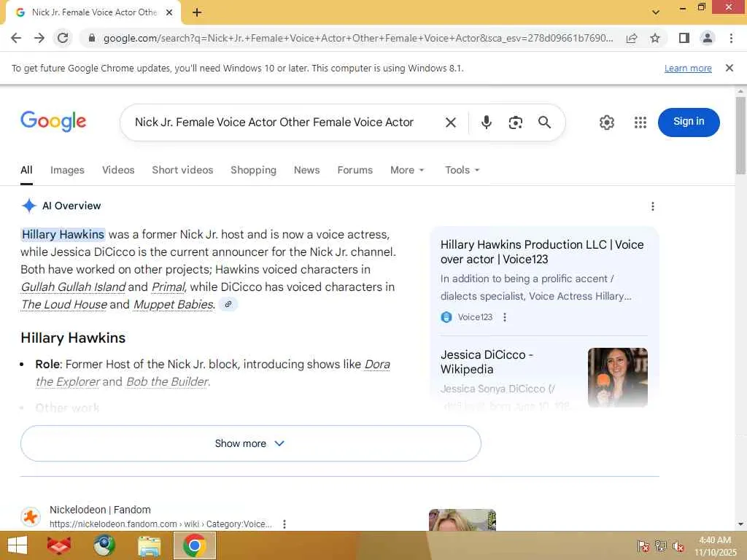Expand AI Overview with Show more

tap(251, 443)
